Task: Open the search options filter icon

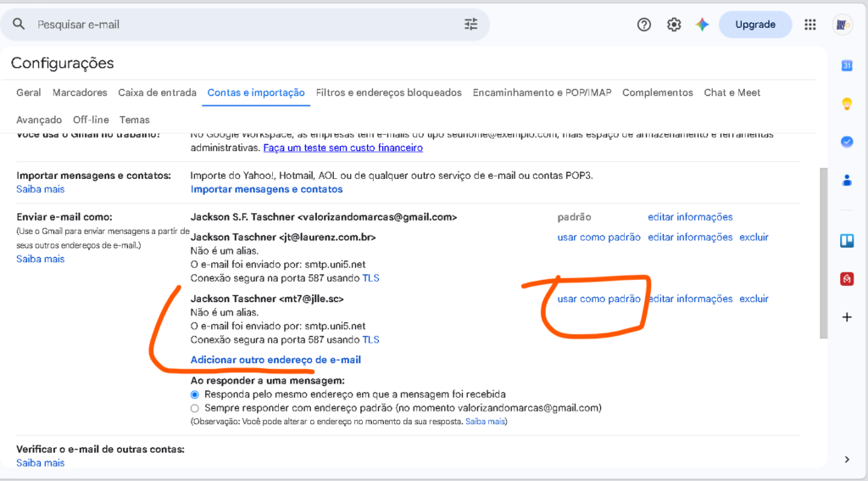Action: (x=470, y=24)
